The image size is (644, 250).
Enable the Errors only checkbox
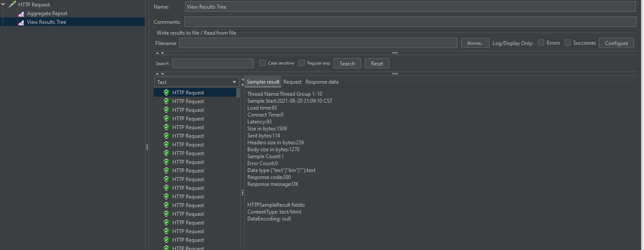[x=541, y=43]
